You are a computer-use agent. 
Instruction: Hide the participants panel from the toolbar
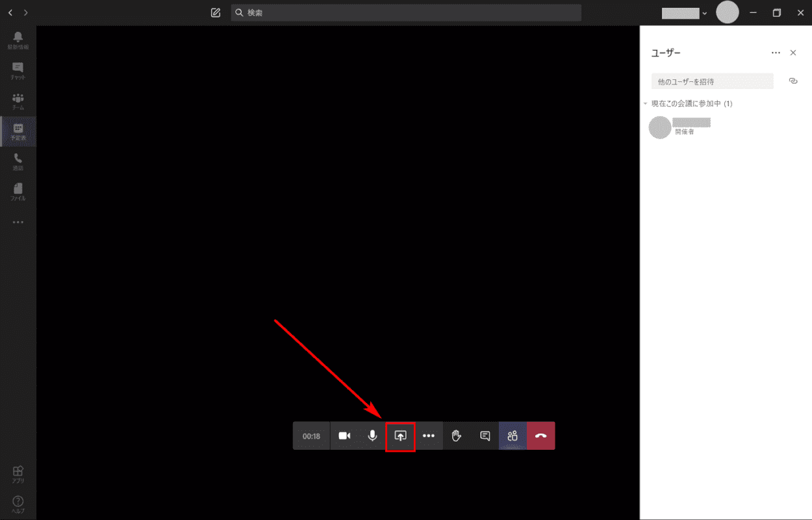coord(513,436)
